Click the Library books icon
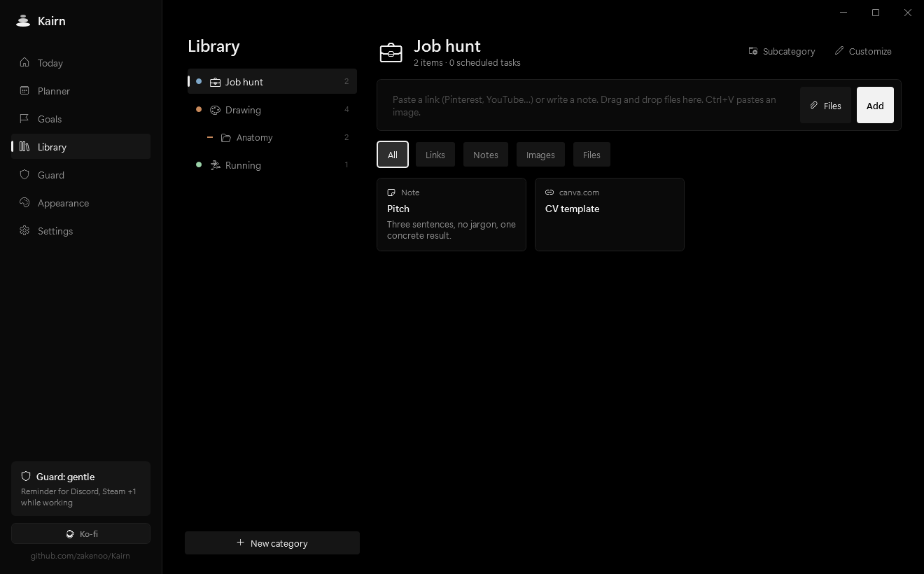 click(x=24, y=146)
